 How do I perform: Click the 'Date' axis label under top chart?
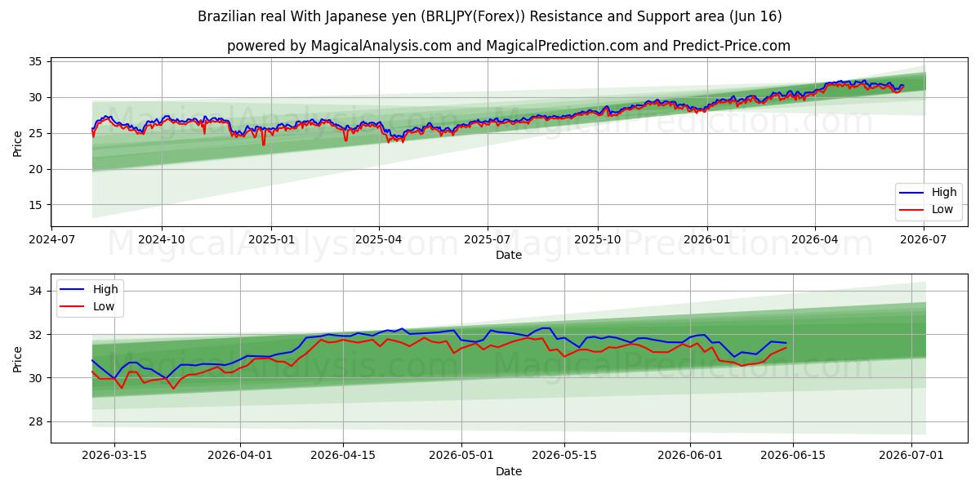coord(508,255)
